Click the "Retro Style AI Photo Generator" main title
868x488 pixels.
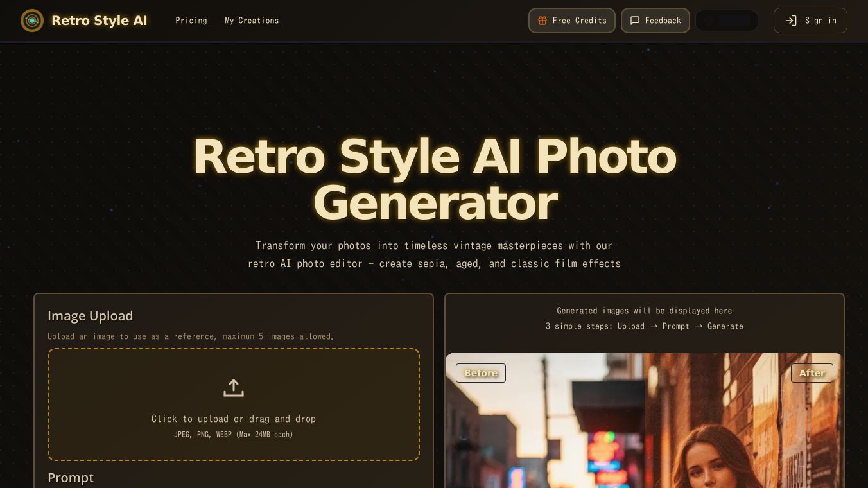pos(435,180)
